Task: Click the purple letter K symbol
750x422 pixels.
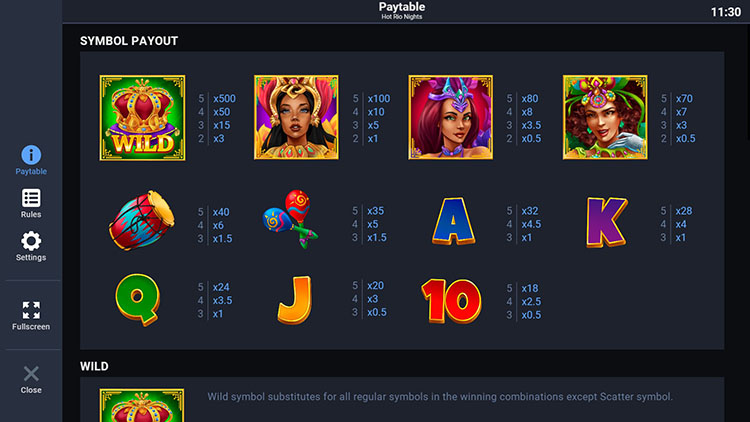Action: point(606,221)
